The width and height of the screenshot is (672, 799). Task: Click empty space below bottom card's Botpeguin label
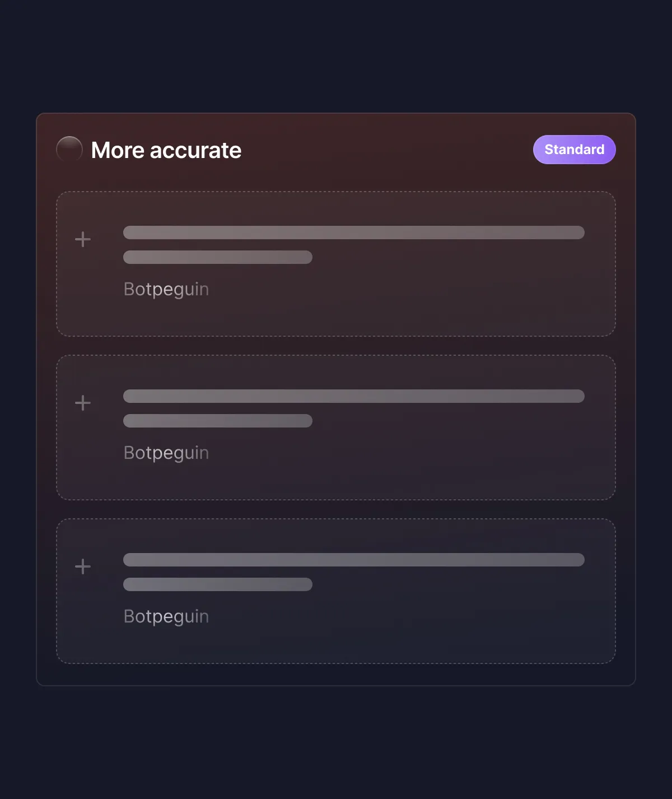pos(336,645)
